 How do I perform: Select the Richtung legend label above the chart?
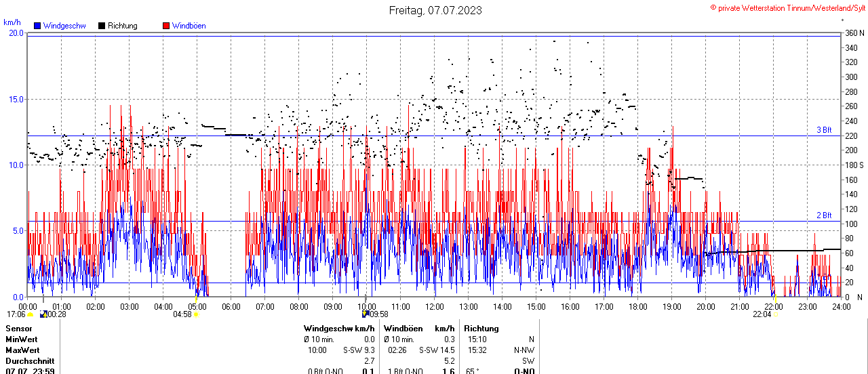coord(122,26)
